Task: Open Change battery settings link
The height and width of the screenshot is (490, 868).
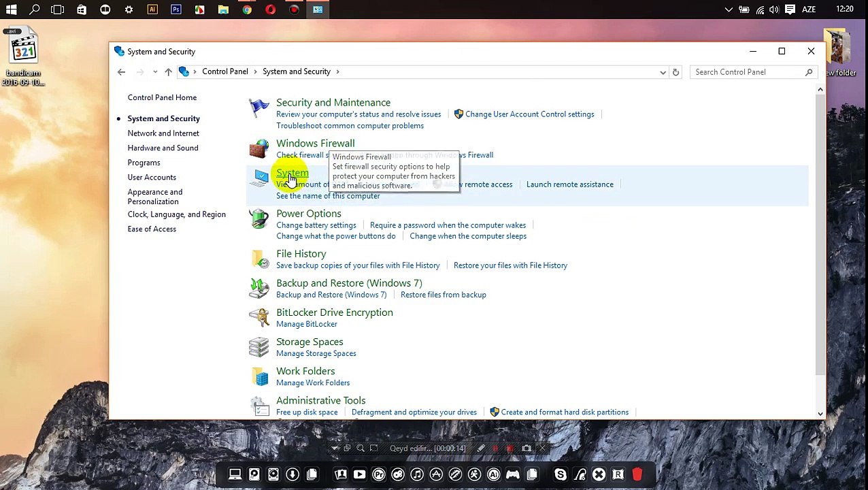Action: tap(316, 225)
